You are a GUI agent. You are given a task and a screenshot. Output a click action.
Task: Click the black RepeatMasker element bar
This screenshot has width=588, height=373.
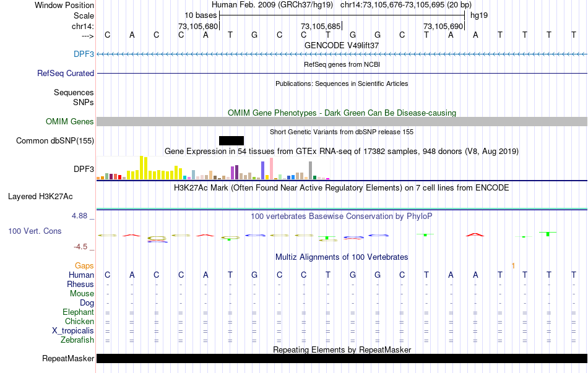pyautogui.click(x=342, y=358)
